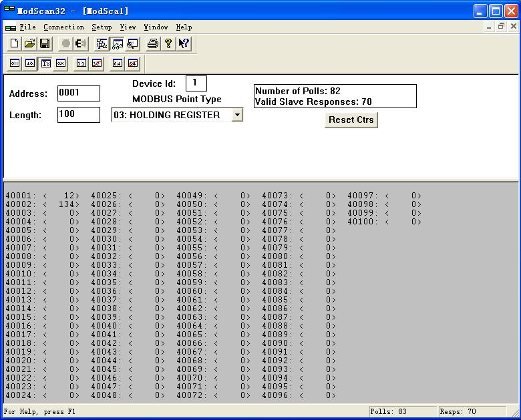Print using the printer icon
This screenshot has width=521, height=420.
click(153, 43)
